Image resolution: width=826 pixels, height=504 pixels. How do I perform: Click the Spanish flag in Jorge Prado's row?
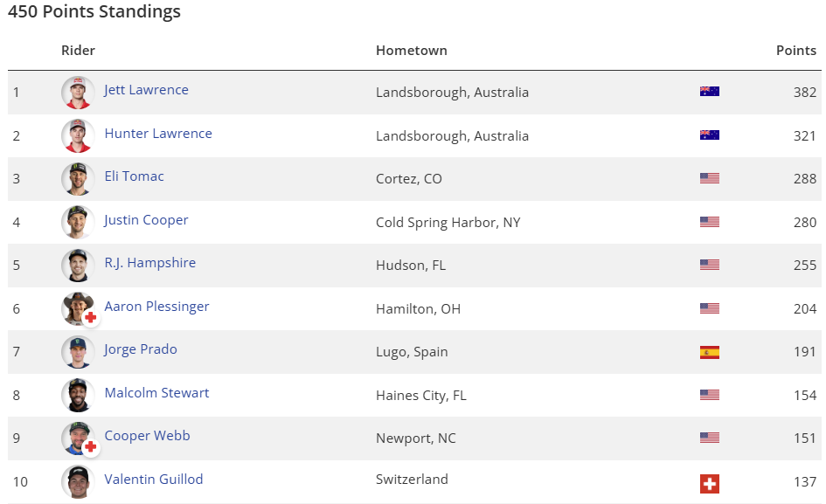(709, 352)
